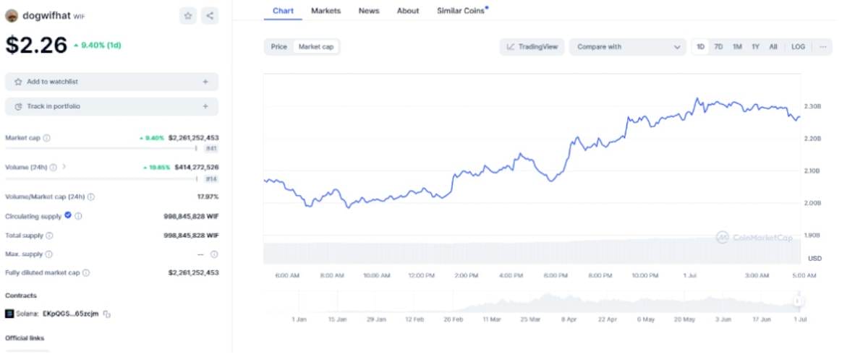Click the info icon next to Fully diluted market cap
This screenshot has height=362, width=868.
pos(86,273)
